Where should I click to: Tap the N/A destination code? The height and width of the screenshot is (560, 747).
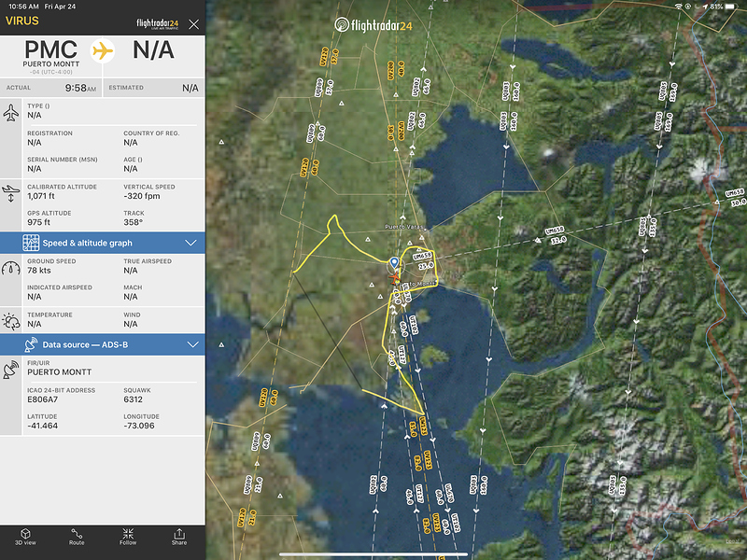coord(153,49)
